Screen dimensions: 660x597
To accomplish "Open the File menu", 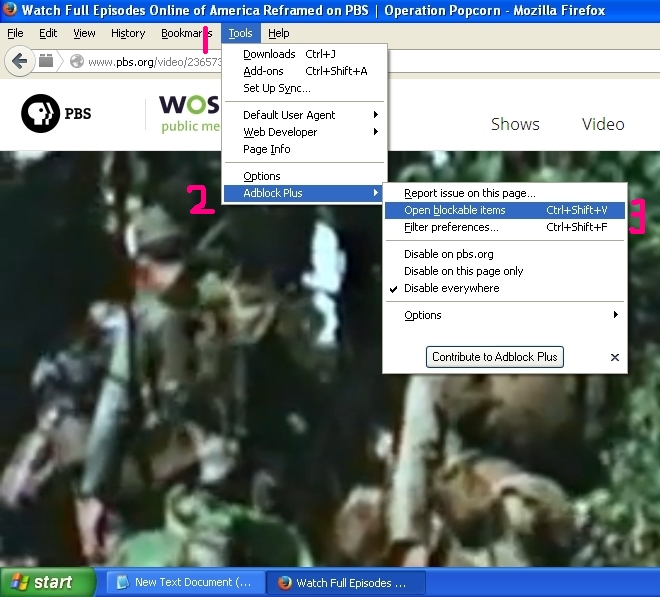I will click(15, 33).
